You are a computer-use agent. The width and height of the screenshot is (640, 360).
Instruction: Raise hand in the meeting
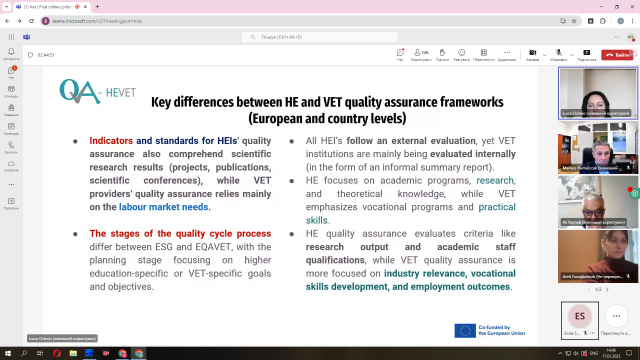coord(442,55)
